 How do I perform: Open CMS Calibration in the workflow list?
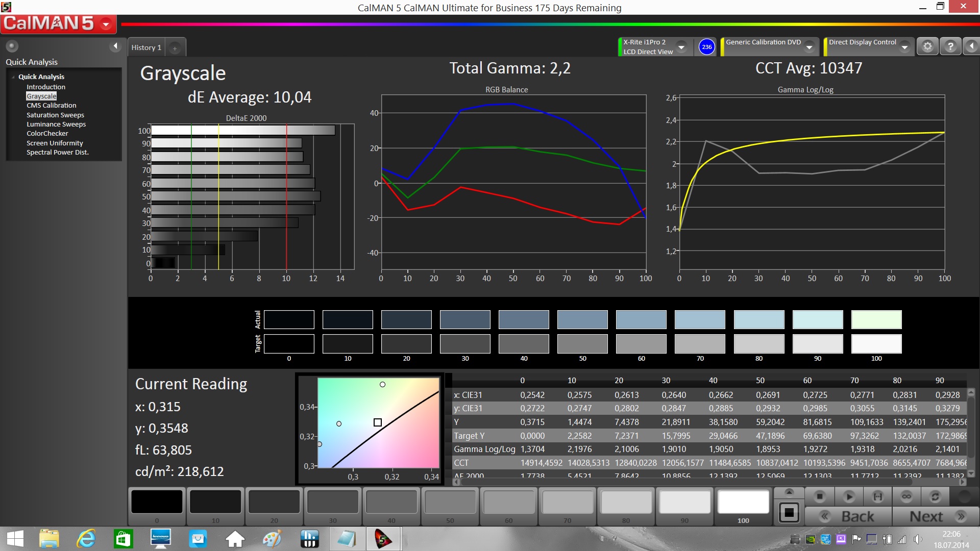point(52,105)
